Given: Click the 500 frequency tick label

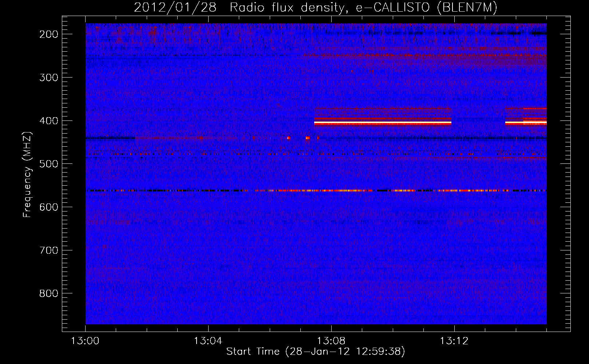Looking at the screenshot, I should tap(49, 164).
